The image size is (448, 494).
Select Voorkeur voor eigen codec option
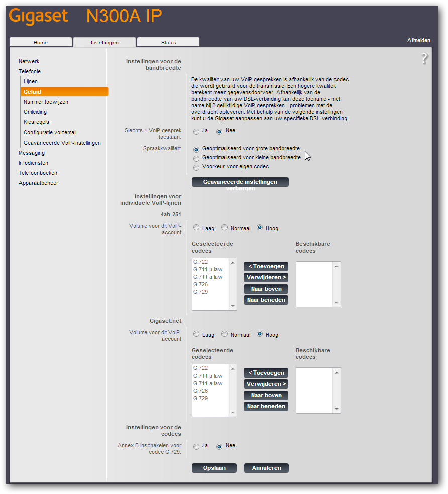coord(196,167)
